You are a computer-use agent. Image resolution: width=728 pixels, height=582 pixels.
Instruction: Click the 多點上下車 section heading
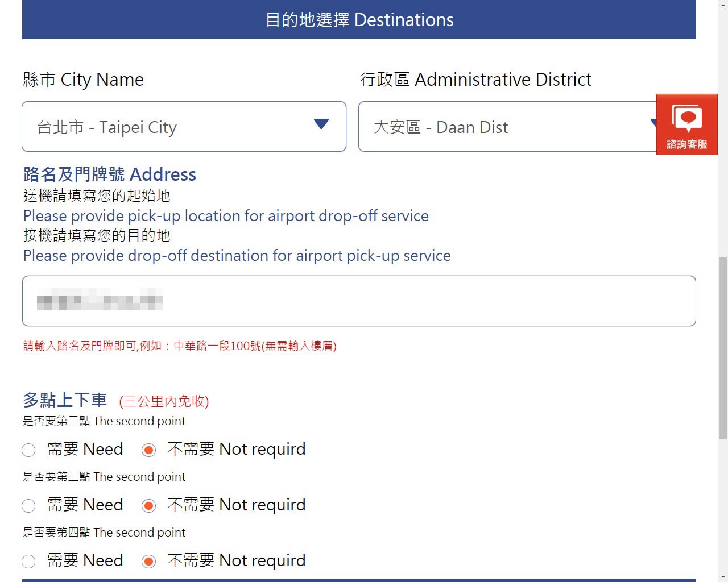coord(65,400)
